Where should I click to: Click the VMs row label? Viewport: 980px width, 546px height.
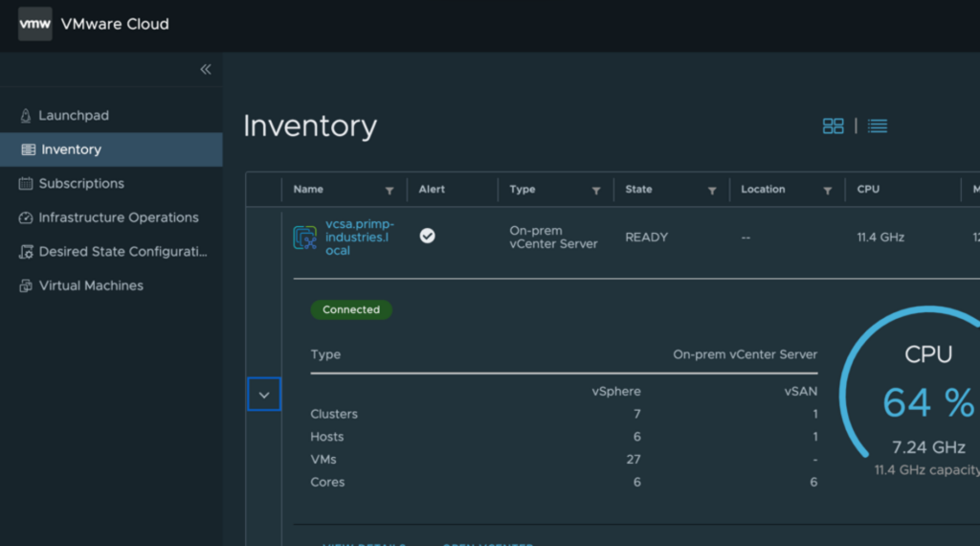tap(323, 460)
